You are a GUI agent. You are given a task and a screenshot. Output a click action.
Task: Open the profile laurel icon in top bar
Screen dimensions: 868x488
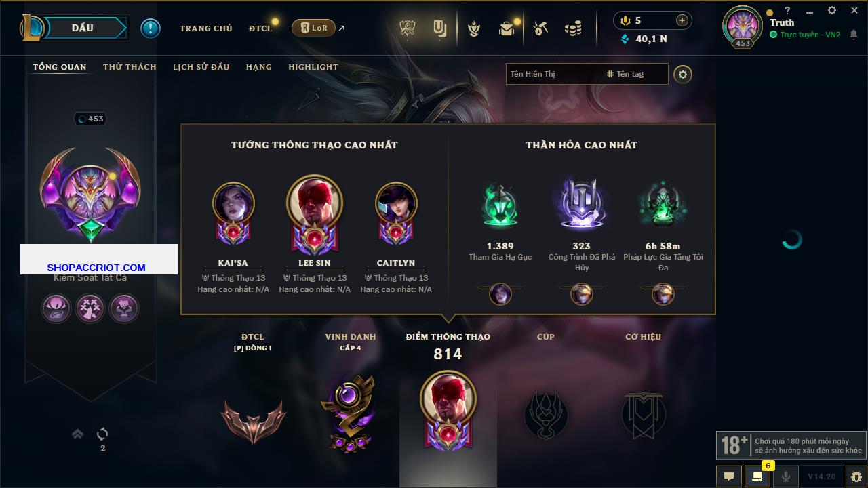474,28
